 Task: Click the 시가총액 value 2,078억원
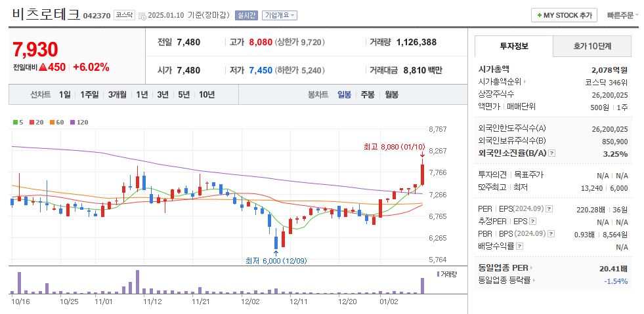coord(609,69)
